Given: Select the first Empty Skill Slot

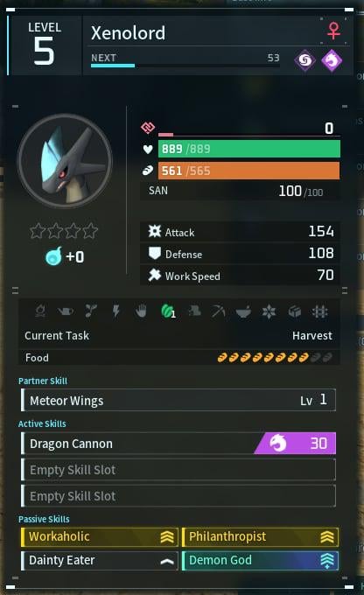Looking at the screenshot, I should click(x=178, y=470).
